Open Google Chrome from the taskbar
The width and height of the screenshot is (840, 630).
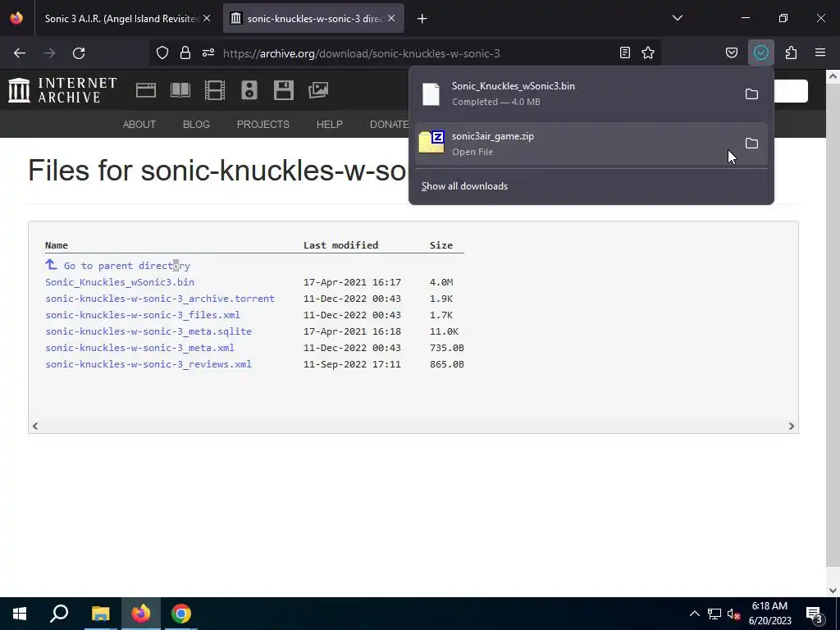click(x=181, y=614)
